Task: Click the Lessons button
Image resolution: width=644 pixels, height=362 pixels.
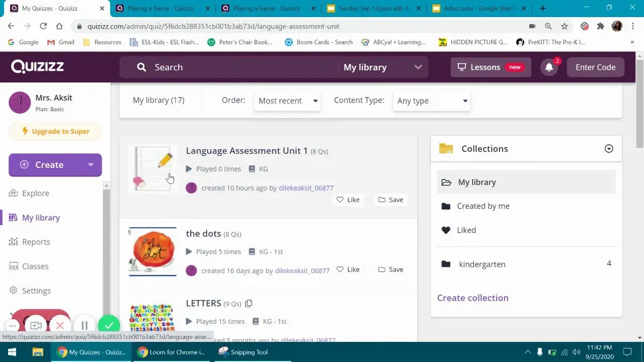Action: [491, 67]
